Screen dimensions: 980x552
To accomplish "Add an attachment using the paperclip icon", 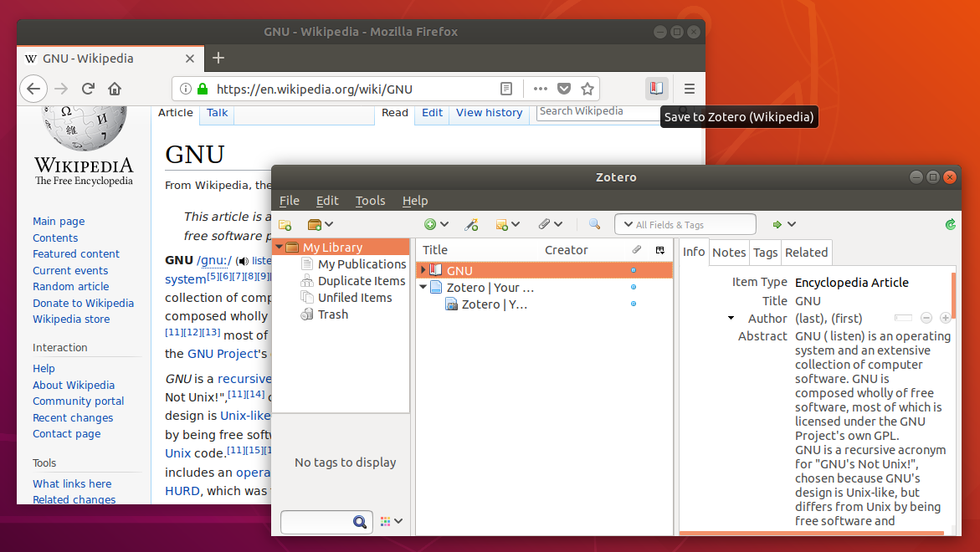I will click(x=546, y=224).
